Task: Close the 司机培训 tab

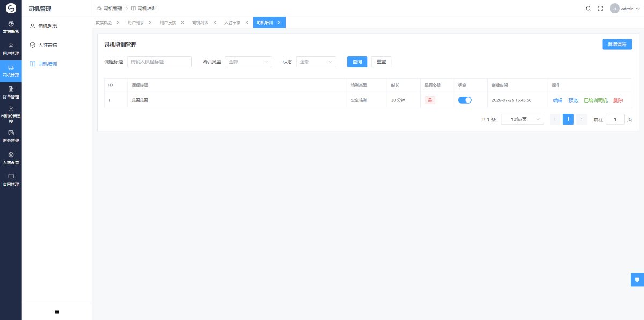Action: click(x=279, y=23)
